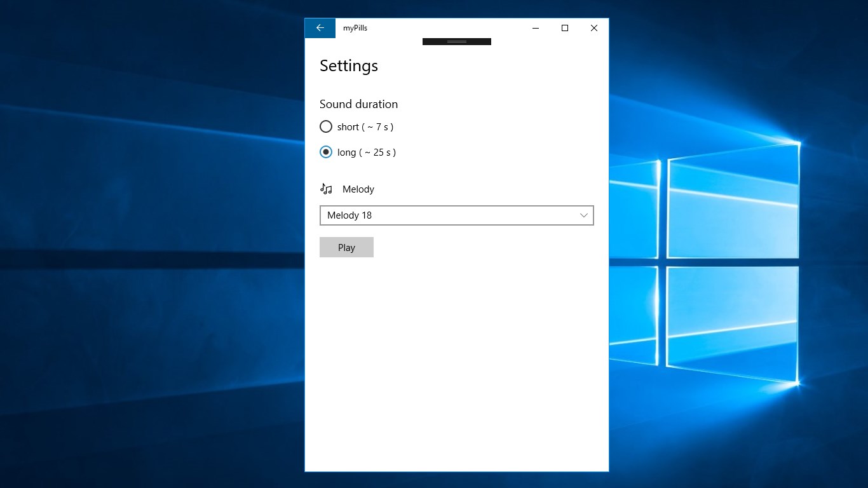This screenshot has height=488, width=868.
Task: Click the long ( ~ 25 s ) label text
Action: [367, 152]
